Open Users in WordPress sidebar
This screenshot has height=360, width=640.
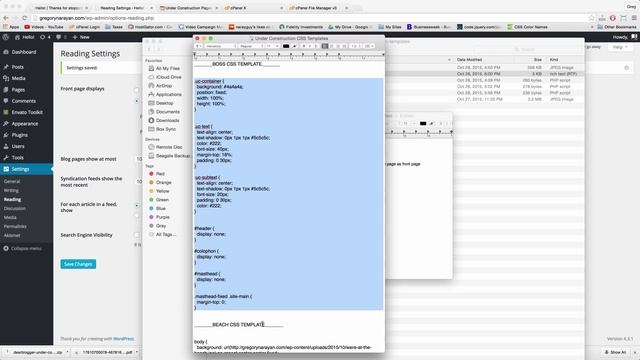point(18,146)
